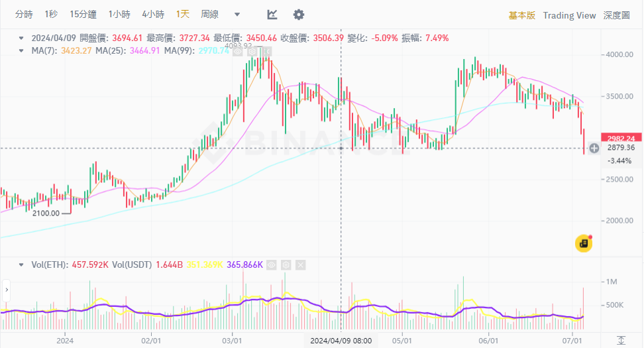Hide the MA indicator with eye icon
Screen dimensions: 644x348
[238, 51]
